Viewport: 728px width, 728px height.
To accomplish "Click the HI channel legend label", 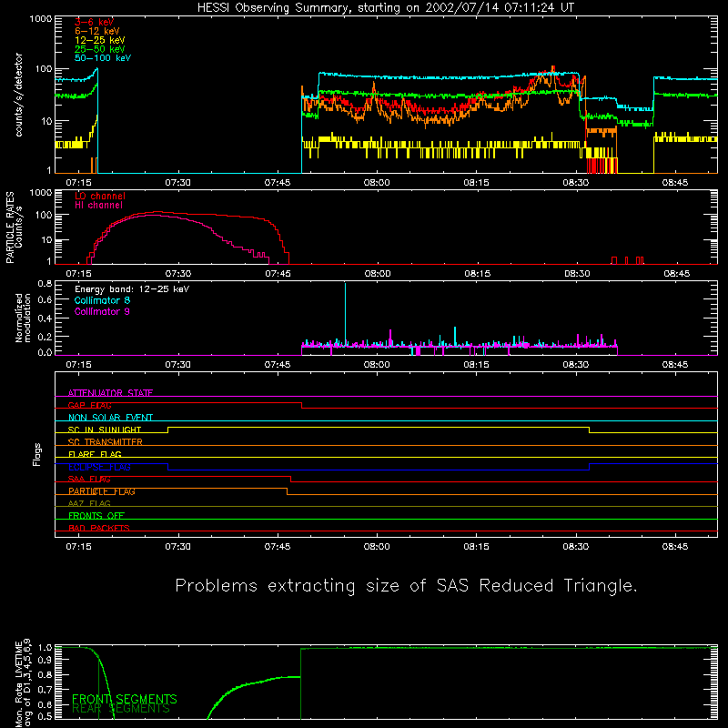I will click(x=98, y=205).
